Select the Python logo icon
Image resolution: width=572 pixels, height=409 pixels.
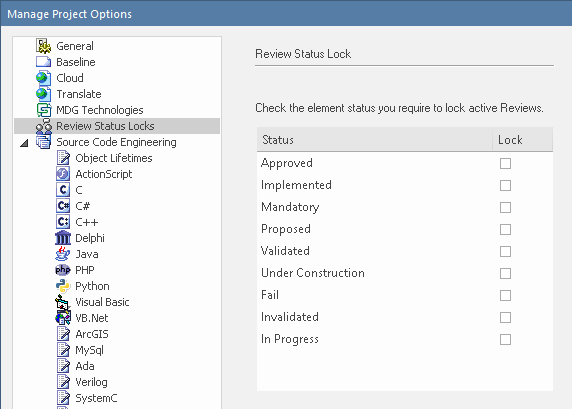(x=63, y=286)
